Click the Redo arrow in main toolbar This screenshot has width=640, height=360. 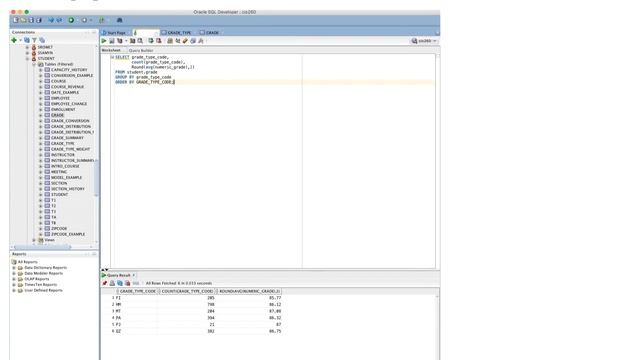[59, 20]
